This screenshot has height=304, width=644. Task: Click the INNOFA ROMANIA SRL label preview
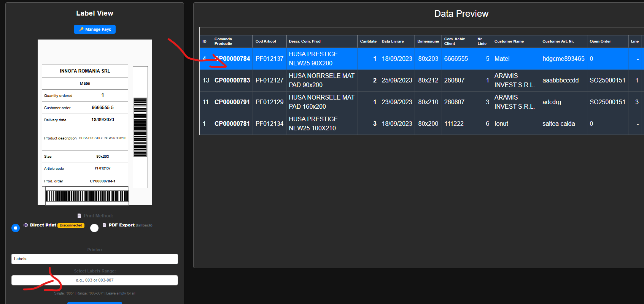click(x=85, y=71)
